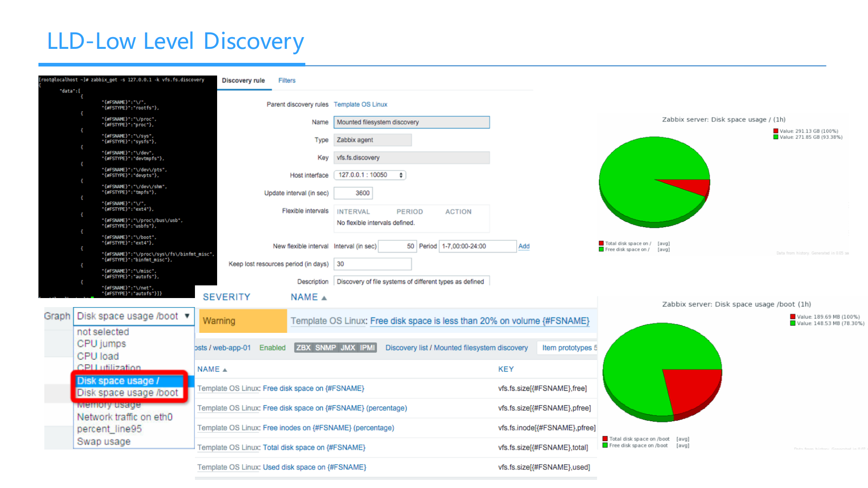
Task: Click sort arrow next to SEVERITY NAME header
Action: pos(324,298)
